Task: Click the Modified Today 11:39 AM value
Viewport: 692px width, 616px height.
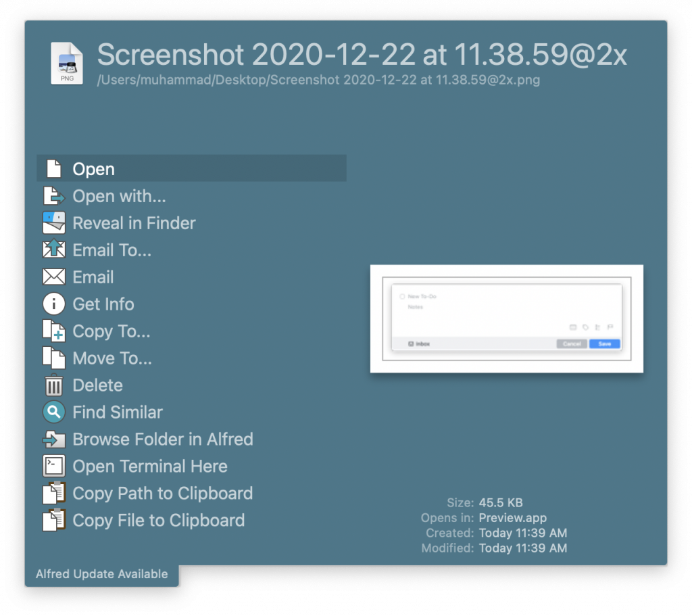Action: 523,548
